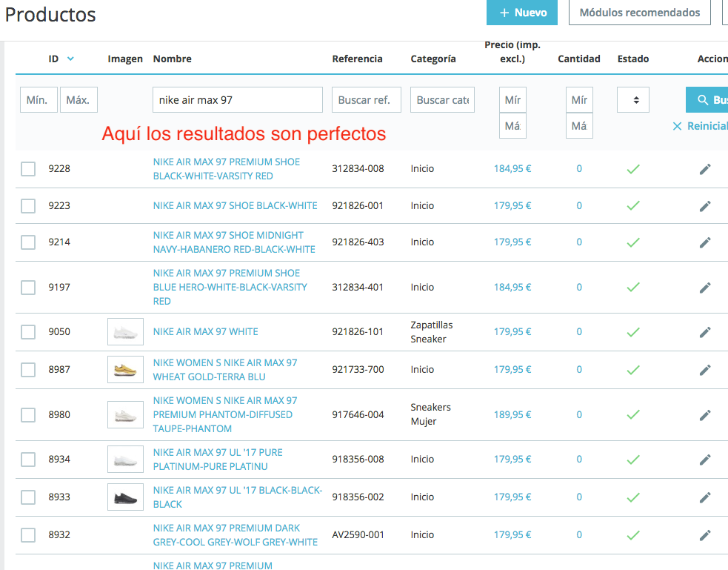Select checkbox for product 8987

pyautogui.click(x=28, y=370)
